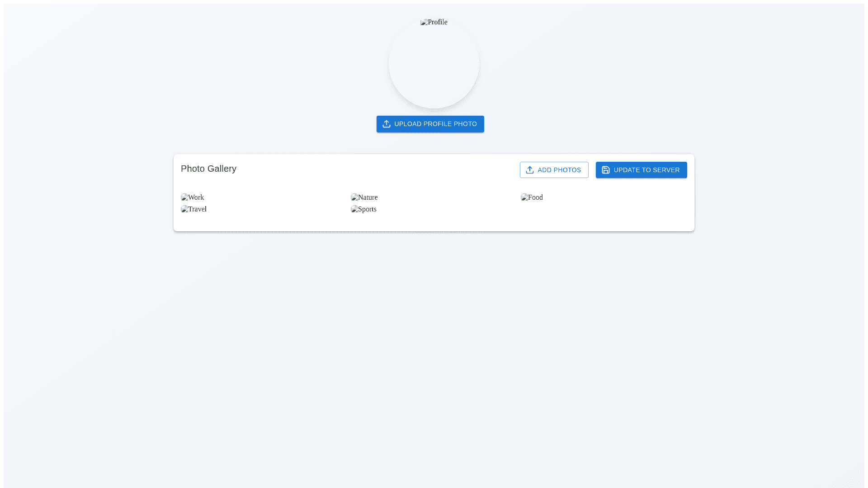Click the broken image icon beside Profile
The height and width of the screenshot is (488, 868).
[424, 22]
